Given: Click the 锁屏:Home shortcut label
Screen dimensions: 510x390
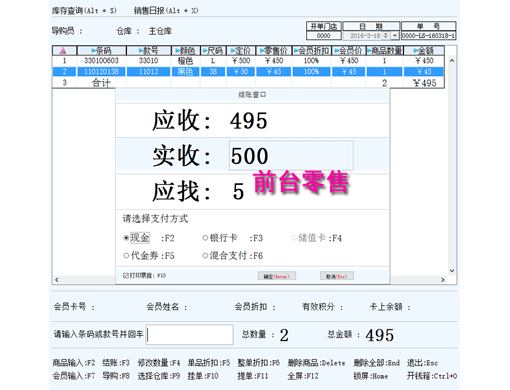Looking at the screenshot, I should tap(370, 376).
